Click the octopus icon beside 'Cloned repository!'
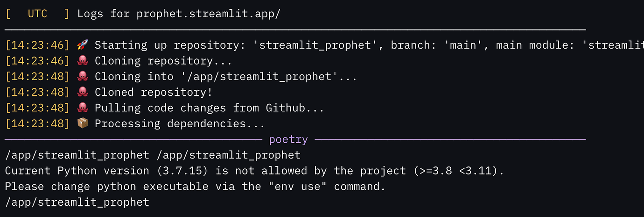644x217 pixels. (x=82, y=92)
